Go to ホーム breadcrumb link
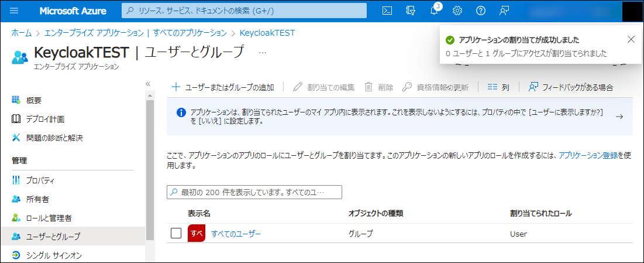Image resolution: width=644 pixels, height=263 pixels. click(22, 33)
